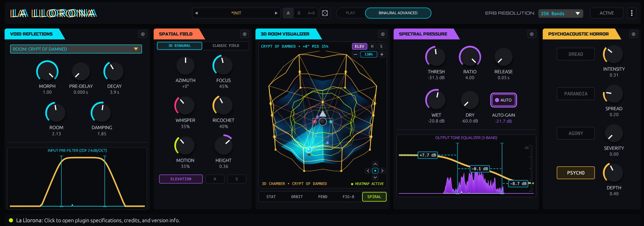Zoom out the visualizer with minus icon

355,54
